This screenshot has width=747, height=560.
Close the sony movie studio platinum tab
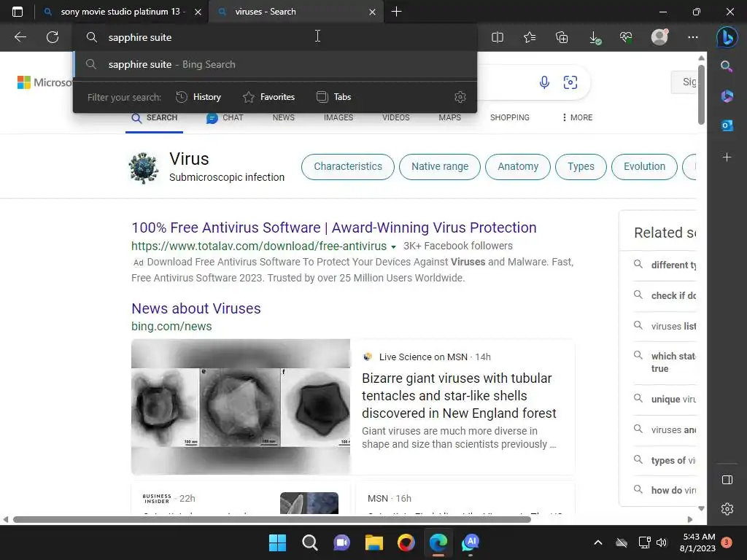click(x=198, y=12)
